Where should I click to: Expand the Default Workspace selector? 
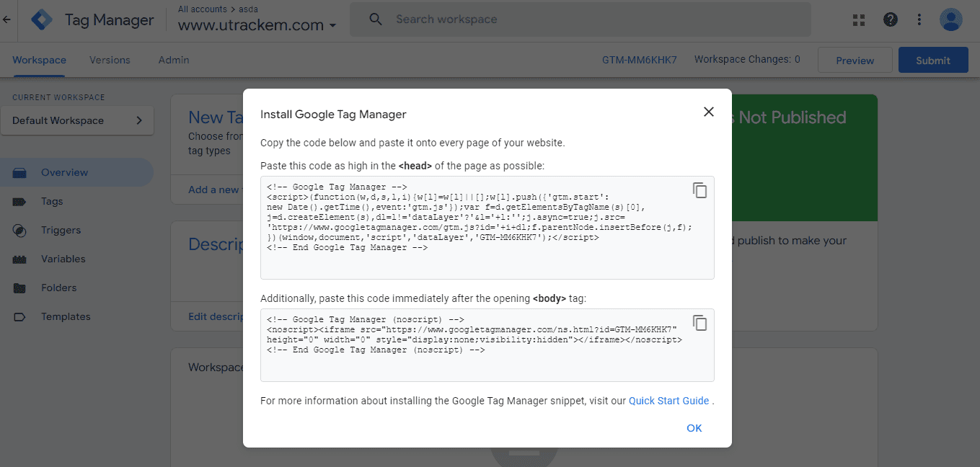point(77,120)
